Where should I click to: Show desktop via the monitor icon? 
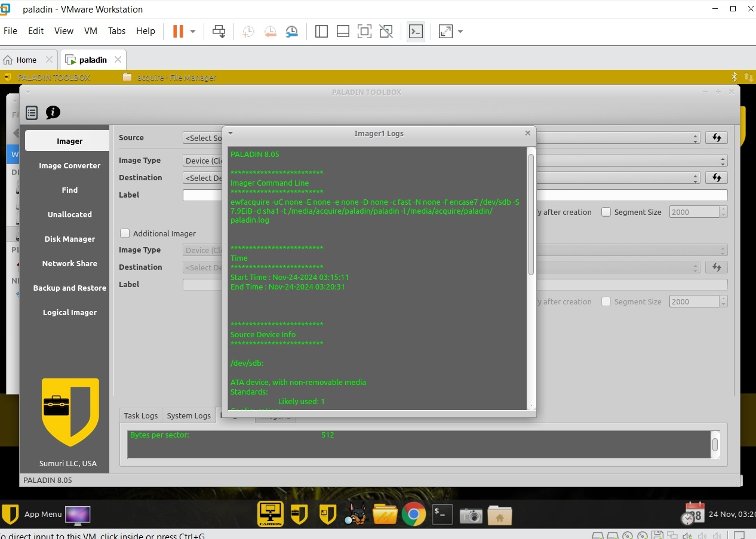coord(78,515)
